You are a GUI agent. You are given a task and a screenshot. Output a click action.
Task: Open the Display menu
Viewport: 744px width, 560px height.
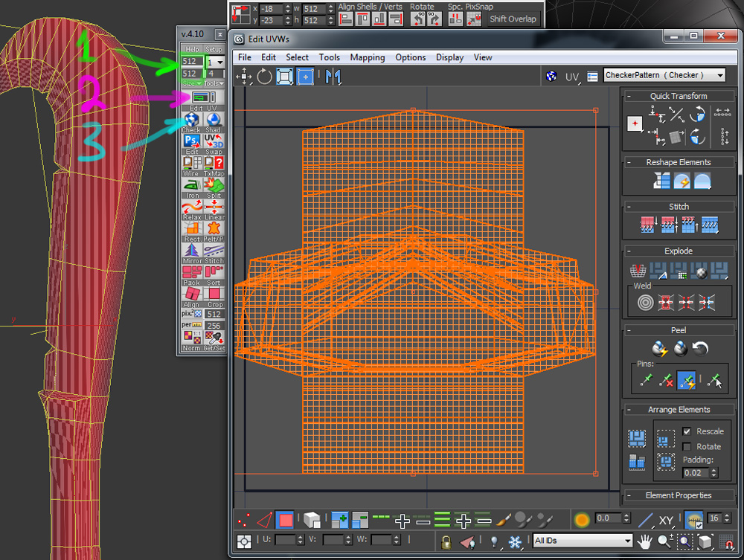[x=449, y=57]
